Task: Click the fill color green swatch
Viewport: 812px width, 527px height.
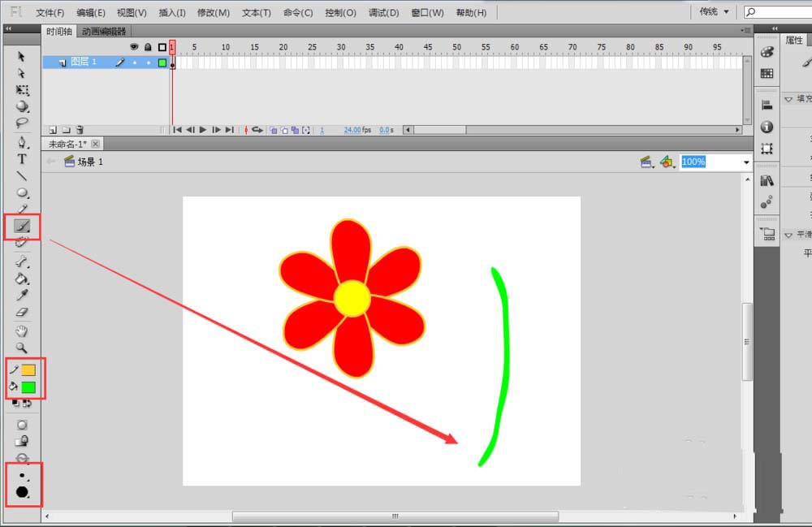Action: pos(28,387)
